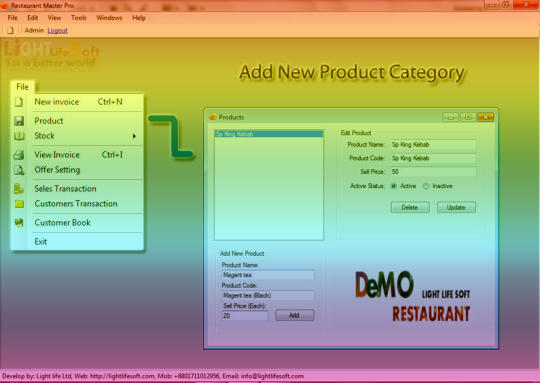The height and width of the screenshot is (383, 540).
Task: Click the Add button
Action: (x=294, y=315)
